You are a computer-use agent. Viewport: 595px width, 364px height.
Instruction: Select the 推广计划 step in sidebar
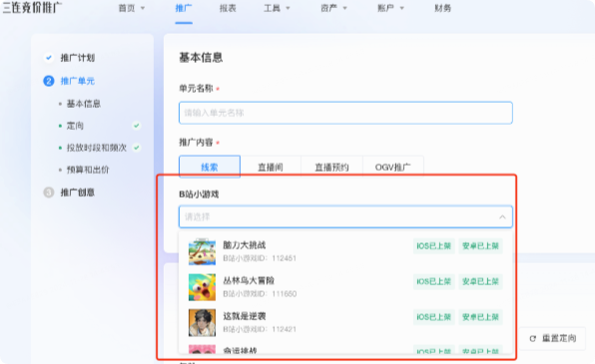78,58
